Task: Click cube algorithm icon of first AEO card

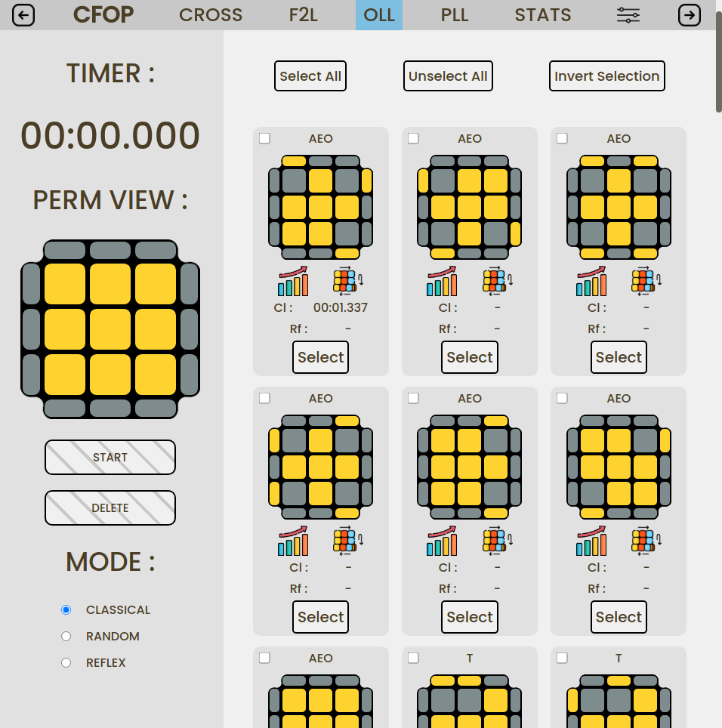Action: pyautogui.click(x=348, y=282)
